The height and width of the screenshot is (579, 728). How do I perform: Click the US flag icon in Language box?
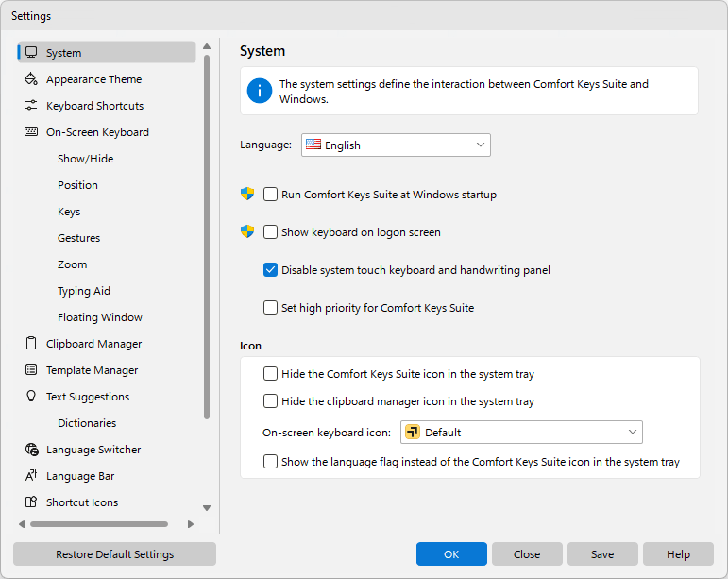tap(313, 145)
